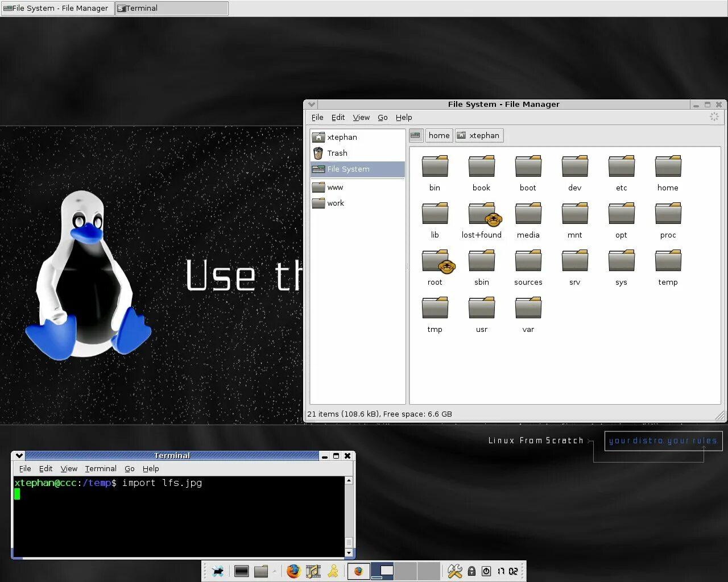Screen dimensions: 728x582
Task: Open the temp folder
Action: click(x=668, y=267)
